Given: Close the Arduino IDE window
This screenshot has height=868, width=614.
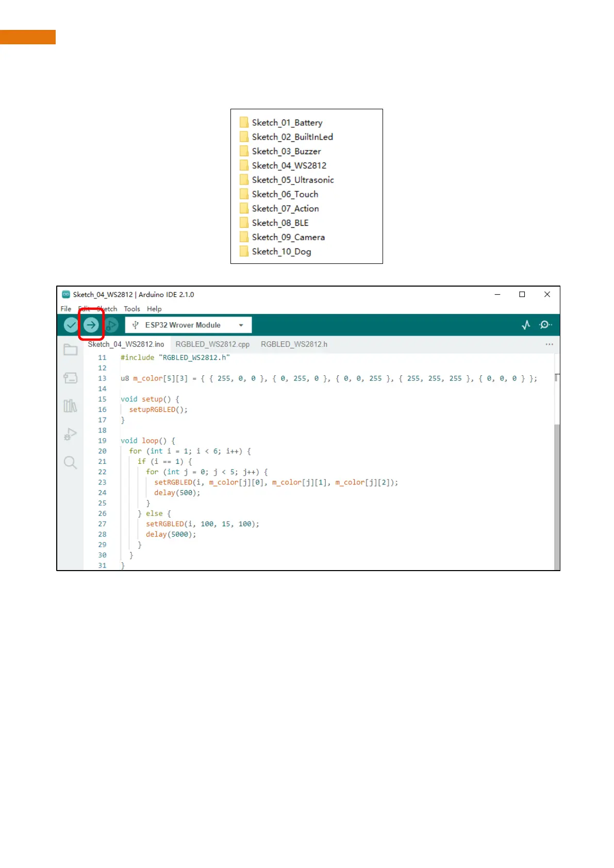Looking at the screenshot, I should pos(547,294).
